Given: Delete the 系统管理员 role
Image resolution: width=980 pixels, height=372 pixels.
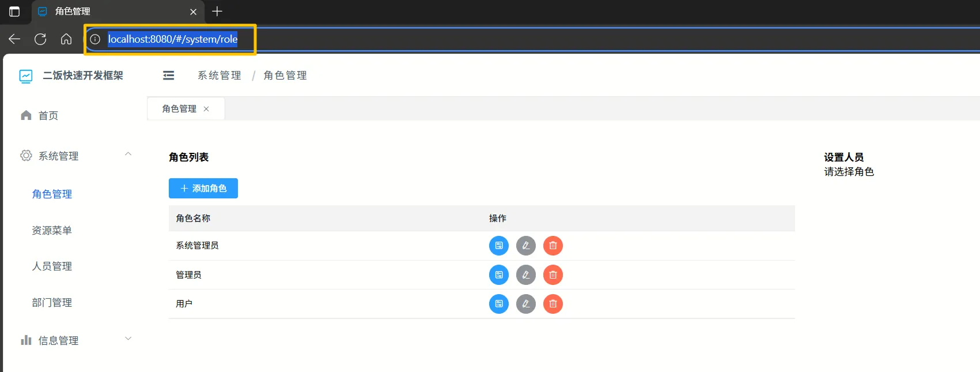Looking at the screenshot, I should click(x=553, y=246).
